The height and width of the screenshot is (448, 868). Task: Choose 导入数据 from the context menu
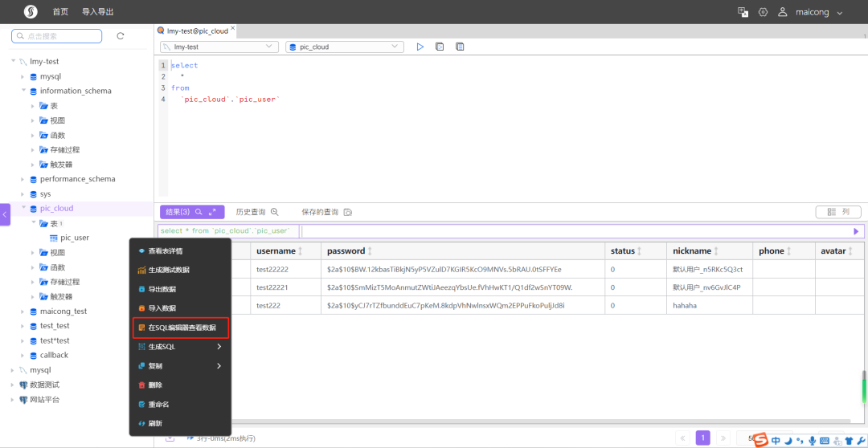point(180,308)
